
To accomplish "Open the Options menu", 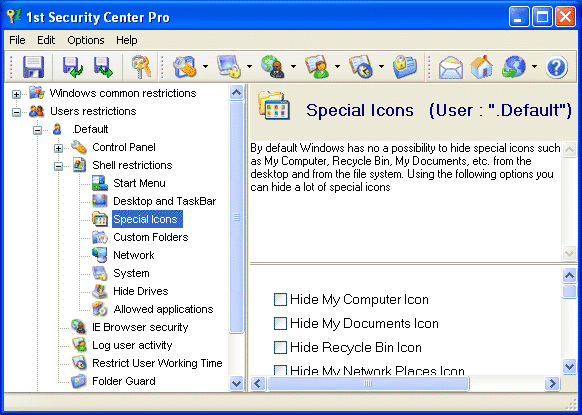I will click(x=86, y=40).
